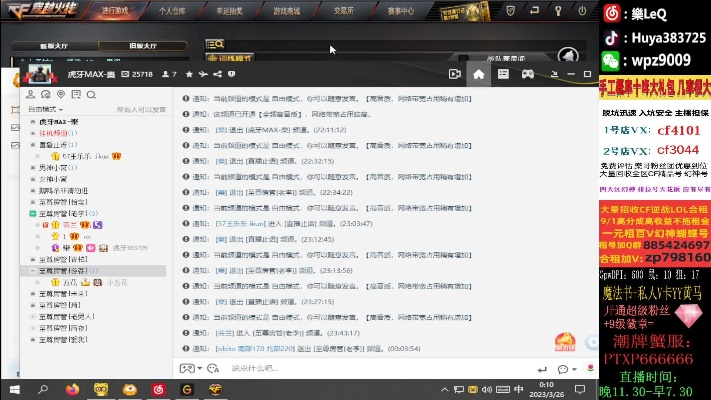Image resolution: width=711 pixels, height=400 pixels.
Task: Click the orange activity badge at the chat's lower right
Action: pos(565,341)
